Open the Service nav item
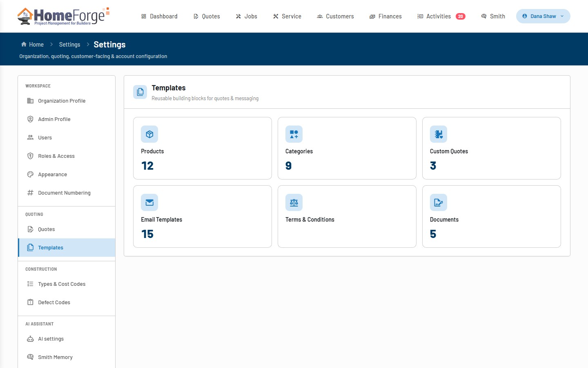588x368 pixels. pyautogui.click(x=287, y=16)
